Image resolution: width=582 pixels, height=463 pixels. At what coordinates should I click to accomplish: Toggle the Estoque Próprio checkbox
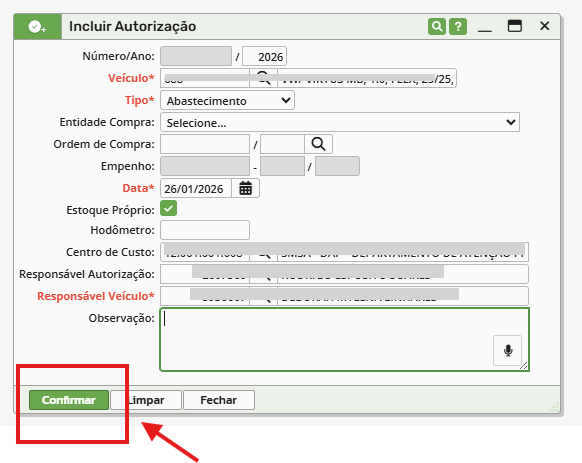click(169, 209)
